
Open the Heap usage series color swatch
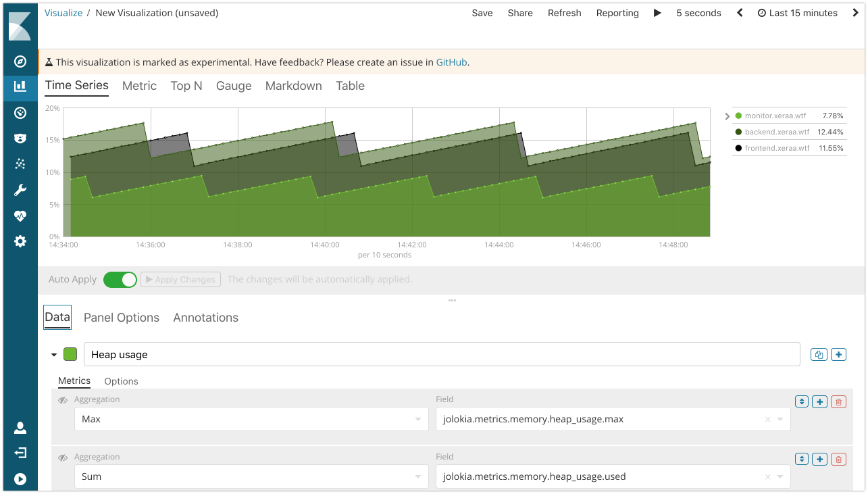click(70, 354)
